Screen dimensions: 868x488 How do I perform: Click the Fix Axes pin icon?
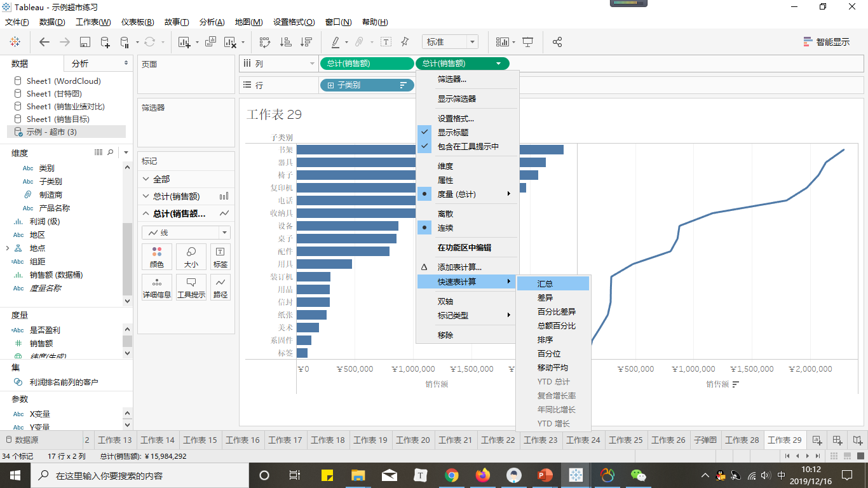(405, 42)
